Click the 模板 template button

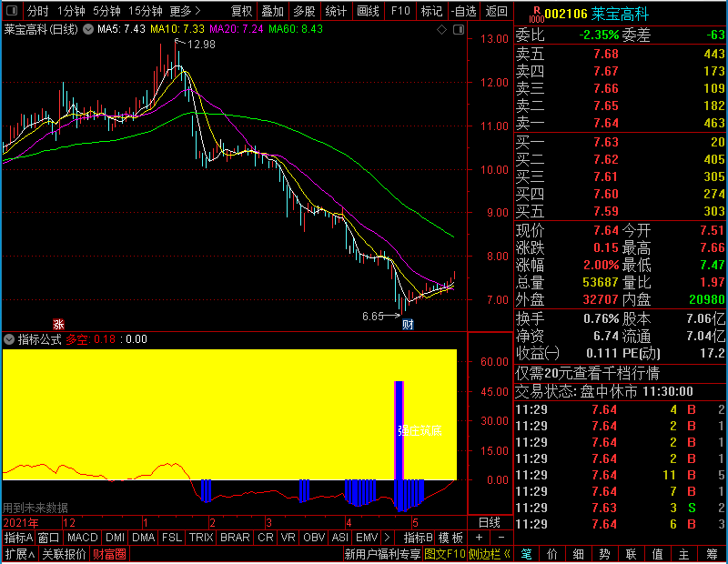450,538
